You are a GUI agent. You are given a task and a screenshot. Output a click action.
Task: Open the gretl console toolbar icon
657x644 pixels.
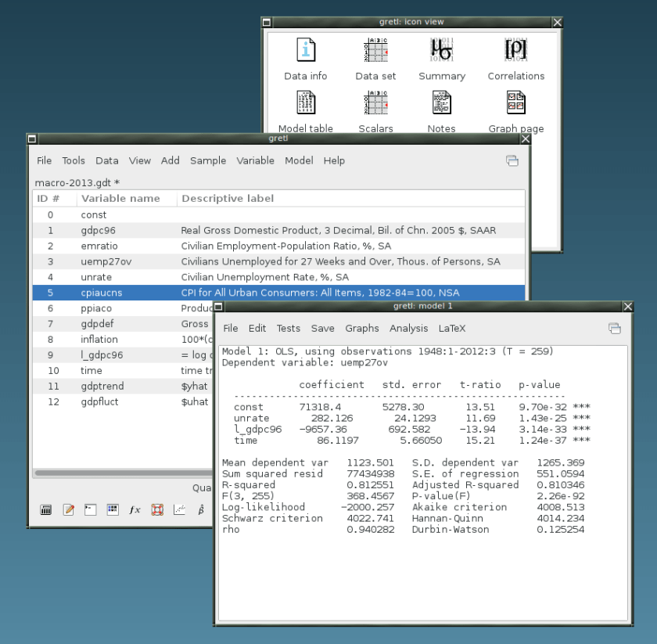[90, 510]
